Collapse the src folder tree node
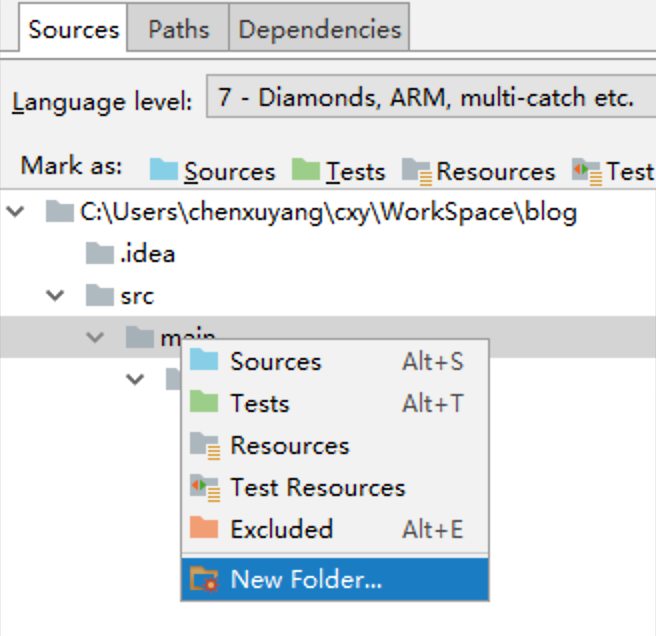Screen dimensions: 656x636 [56, 296]
